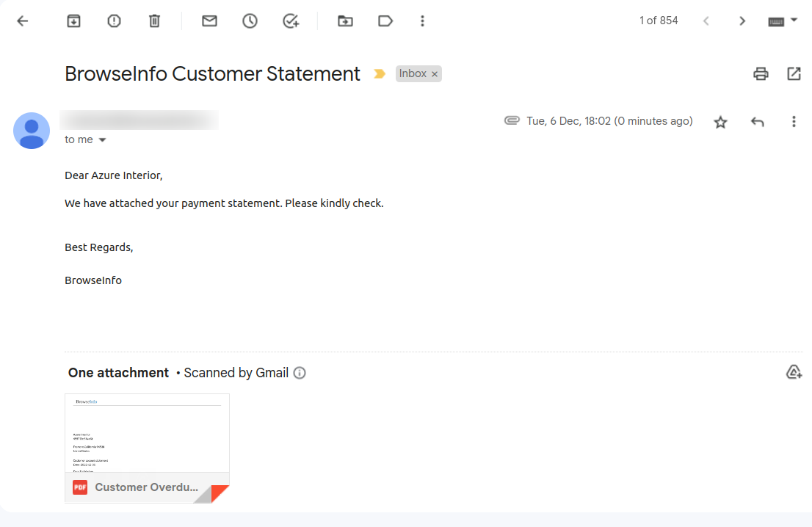Go back to the inbox list
The width and height of the screenshot is (812, 527).
22,21
